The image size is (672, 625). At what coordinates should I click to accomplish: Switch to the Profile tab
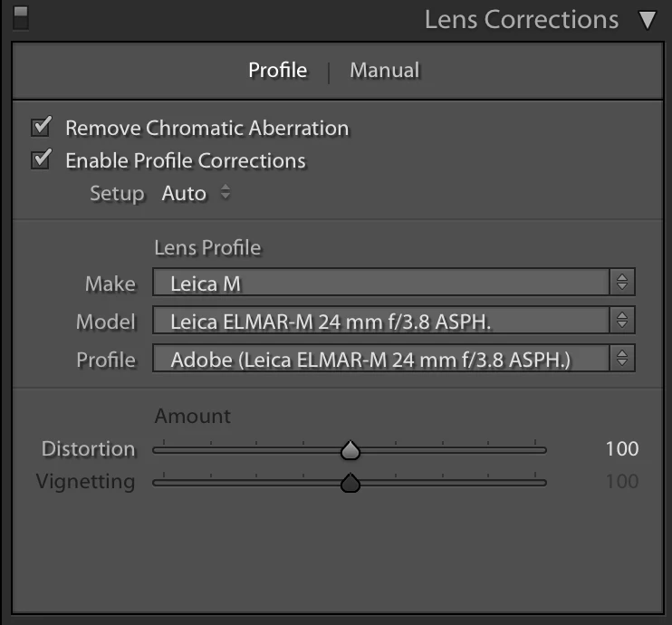278,71
